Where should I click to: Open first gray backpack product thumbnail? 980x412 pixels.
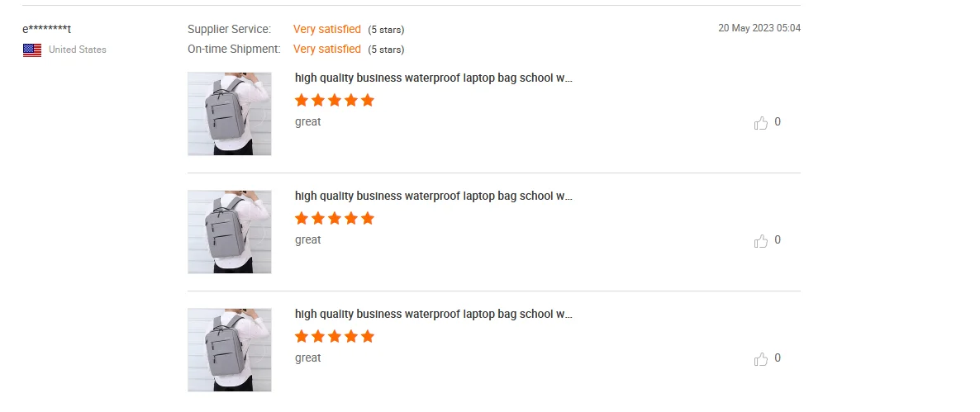(x=230, y=114)
